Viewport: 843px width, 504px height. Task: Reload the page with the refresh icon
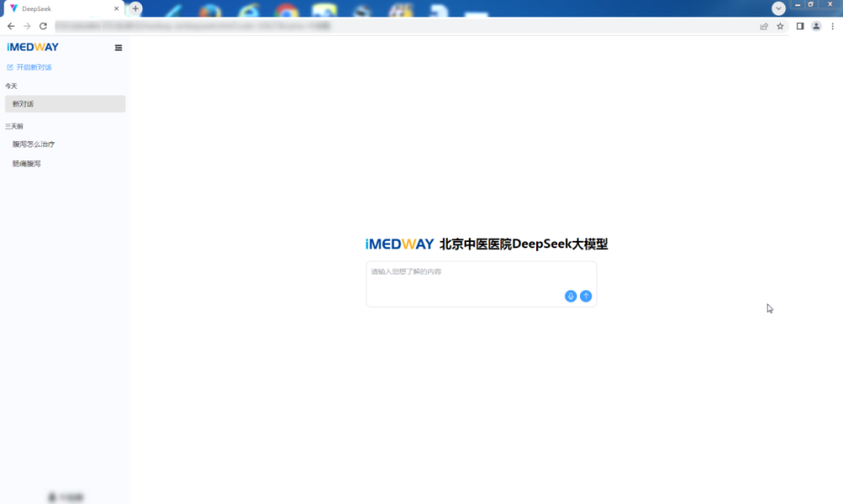pos(43,27)
